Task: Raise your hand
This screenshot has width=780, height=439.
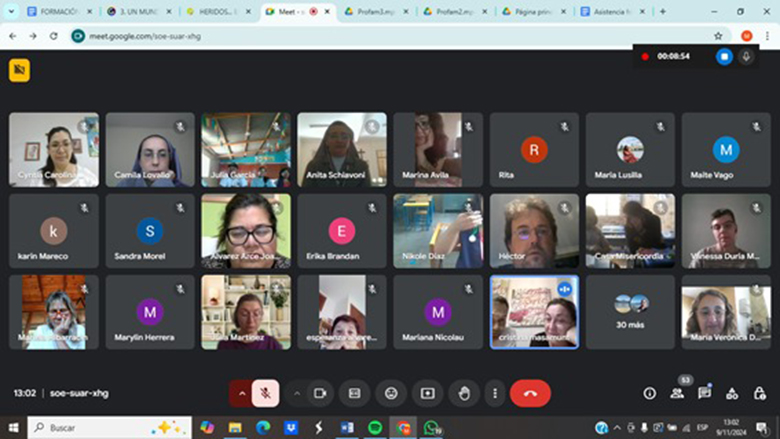Action: (464, 394)
